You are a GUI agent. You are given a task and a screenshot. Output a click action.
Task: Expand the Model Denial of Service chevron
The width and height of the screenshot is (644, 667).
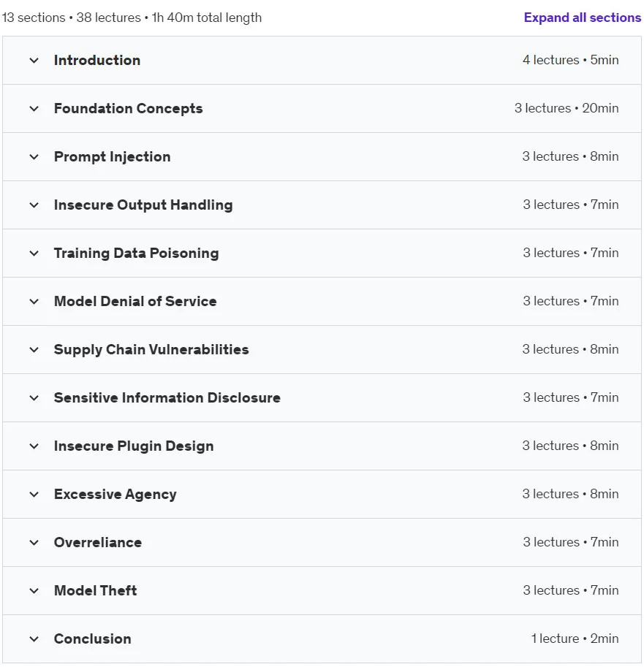(x=34, y=301)
